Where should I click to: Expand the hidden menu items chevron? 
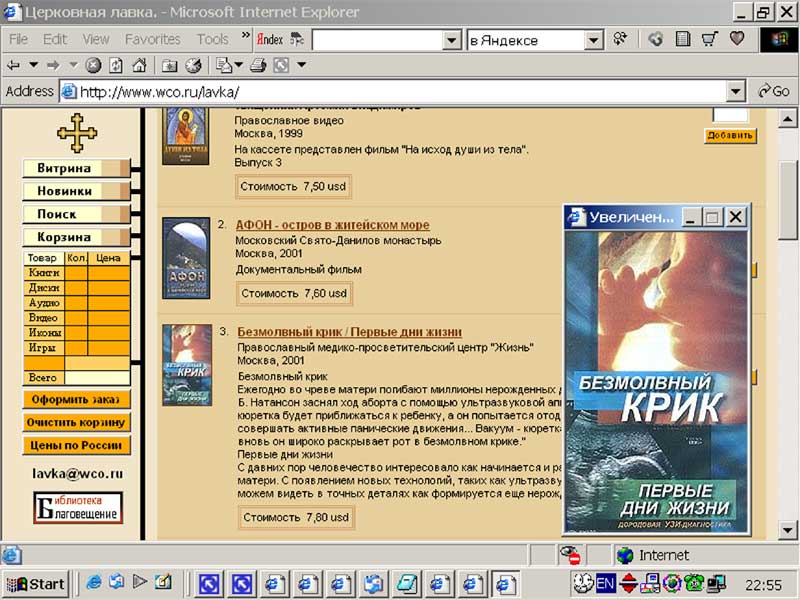point(245,36)
